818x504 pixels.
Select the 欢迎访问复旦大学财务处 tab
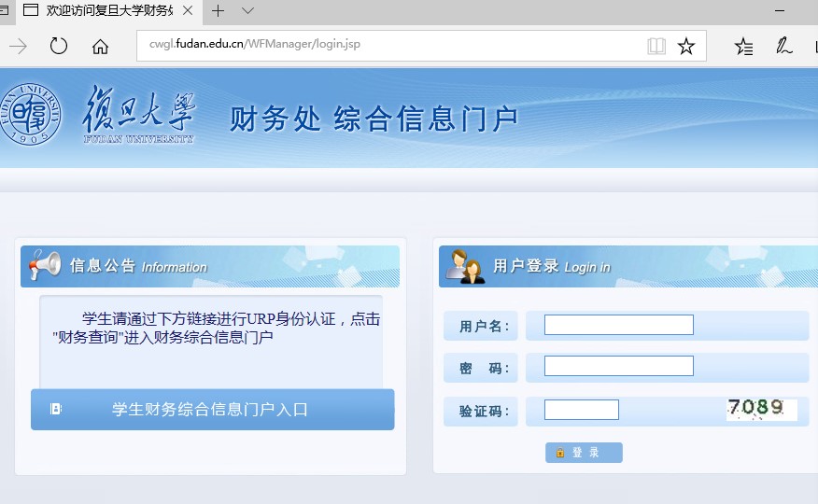pos(109,10)
